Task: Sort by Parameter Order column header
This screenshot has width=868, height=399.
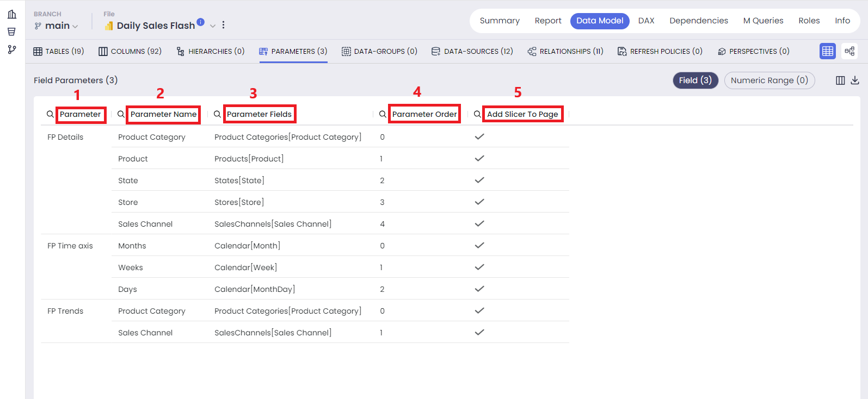Action: click(424, 114)
